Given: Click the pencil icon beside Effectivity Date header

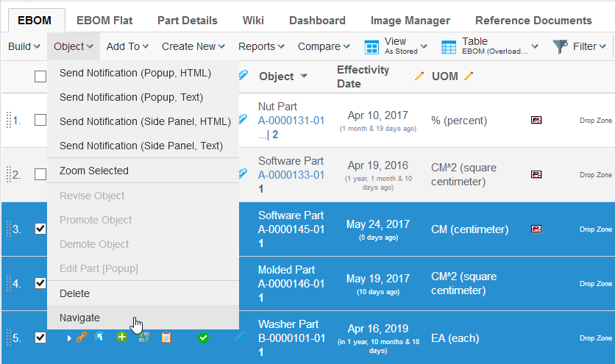Looking at the screenshot, I should coord(419,76).
